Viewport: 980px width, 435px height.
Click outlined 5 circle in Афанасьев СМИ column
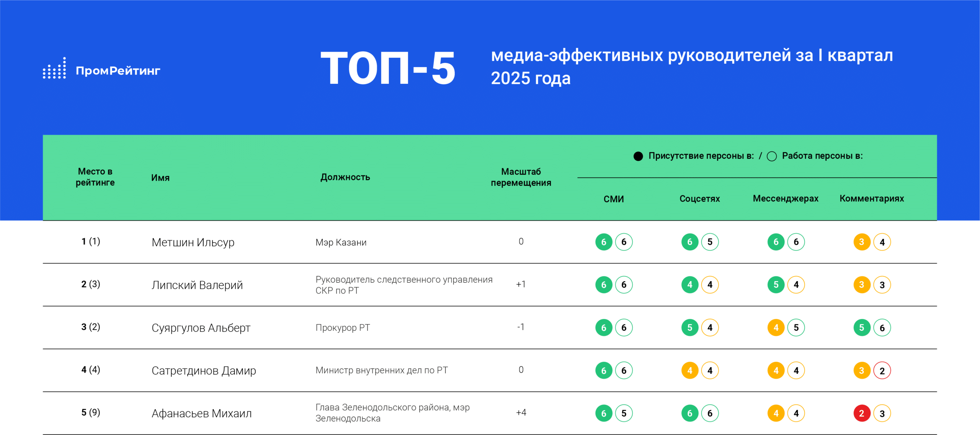pos(624,413)
